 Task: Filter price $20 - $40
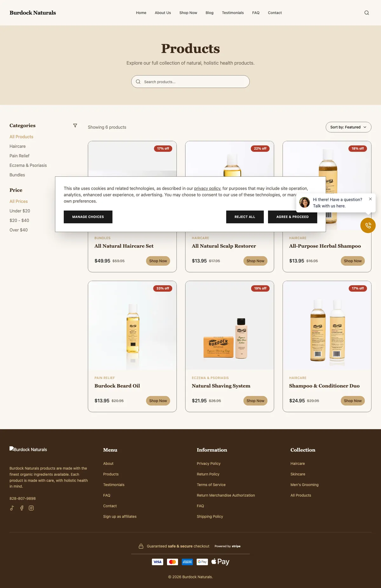19,220
